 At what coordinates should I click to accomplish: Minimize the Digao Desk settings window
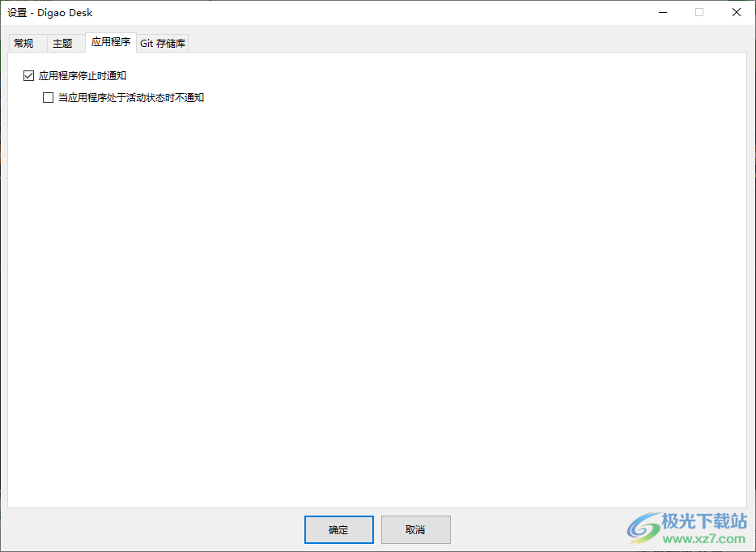663,12
